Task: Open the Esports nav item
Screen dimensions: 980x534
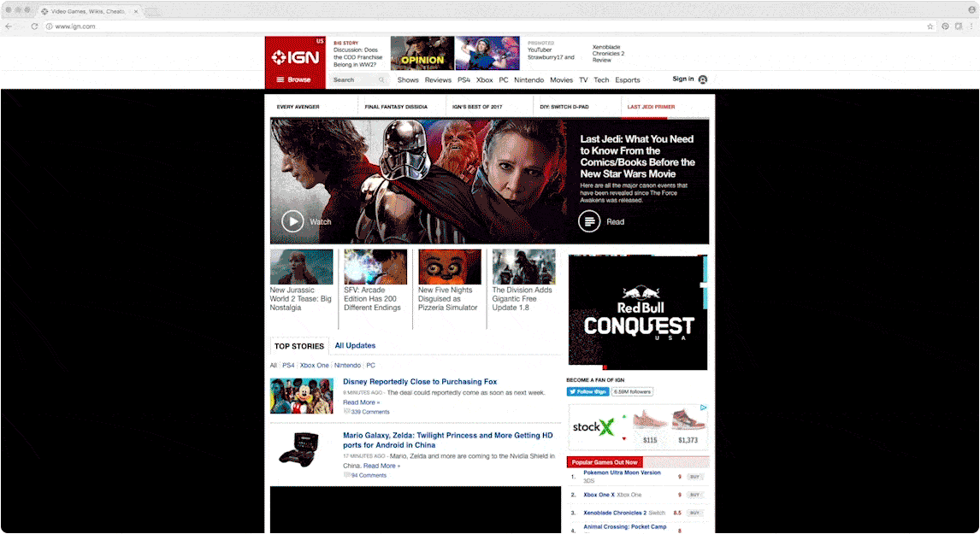Action: 628,80
